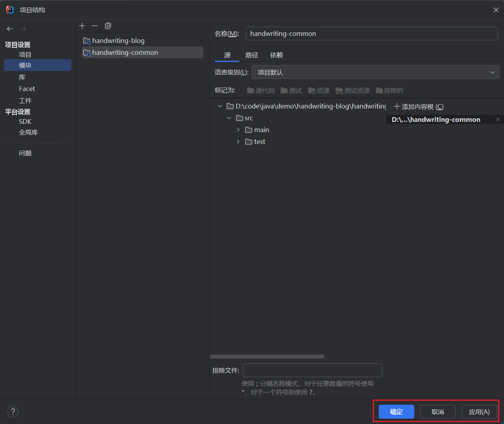Open help via question mark icon
The image size is (504, 424).
tap(13, 412)
